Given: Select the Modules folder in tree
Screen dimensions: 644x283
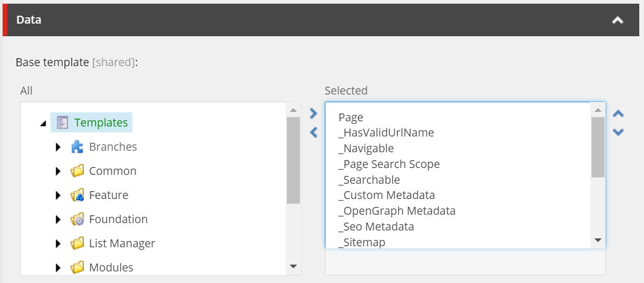Looking at the screenshot, I should [x=111, y=268].
